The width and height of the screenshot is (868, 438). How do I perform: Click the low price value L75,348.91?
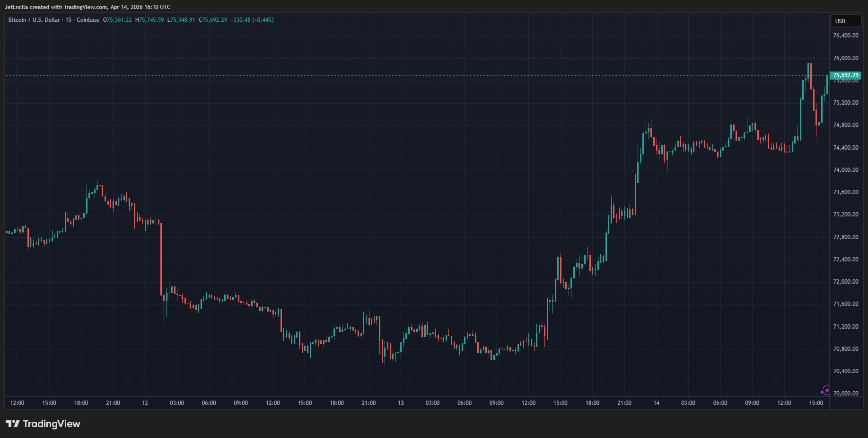[181, 20]
